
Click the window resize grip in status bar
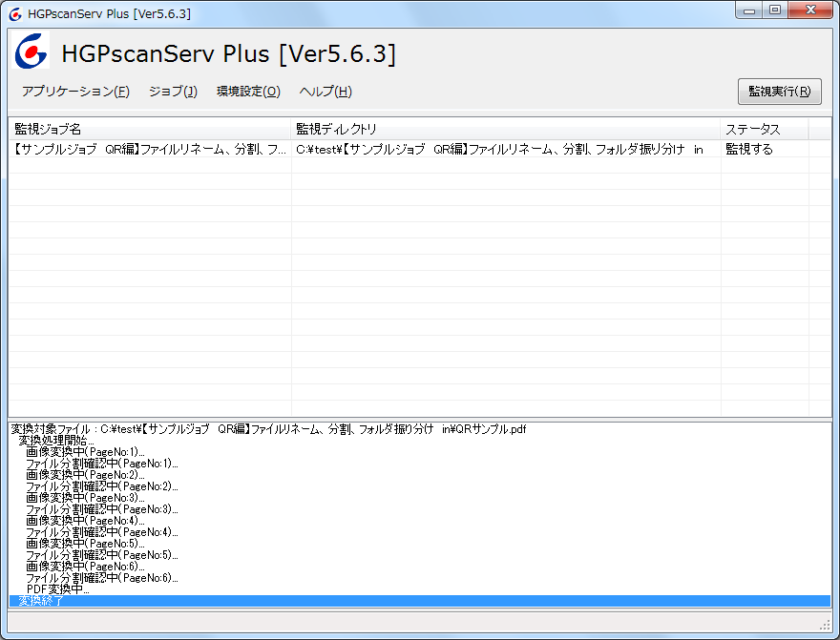coord(825,625)
